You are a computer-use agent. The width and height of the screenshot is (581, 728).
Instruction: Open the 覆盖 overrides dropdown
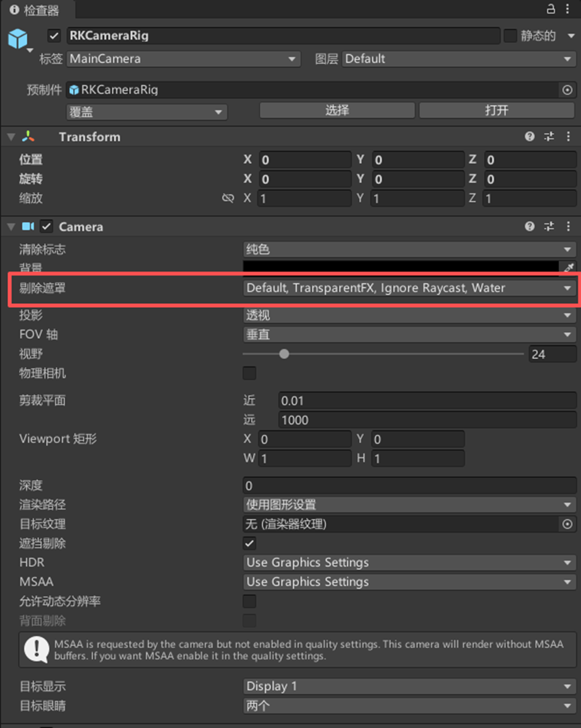(146, 112)
